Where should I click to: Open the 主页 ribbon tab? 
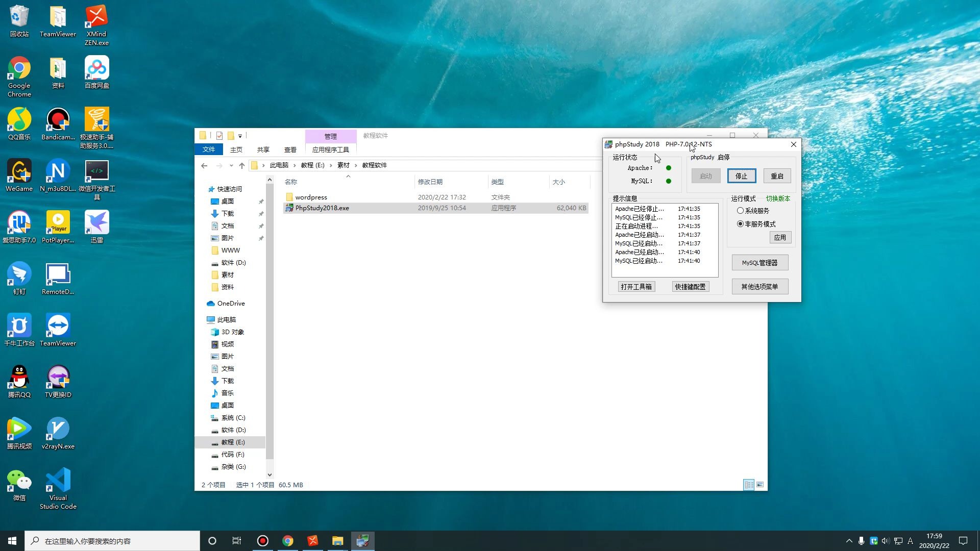(x=236, y=149)
